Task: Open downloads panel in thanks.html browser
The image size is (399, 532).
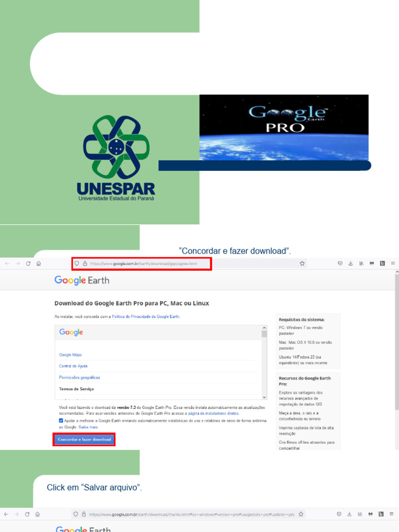Action: [x=350, y=514]
